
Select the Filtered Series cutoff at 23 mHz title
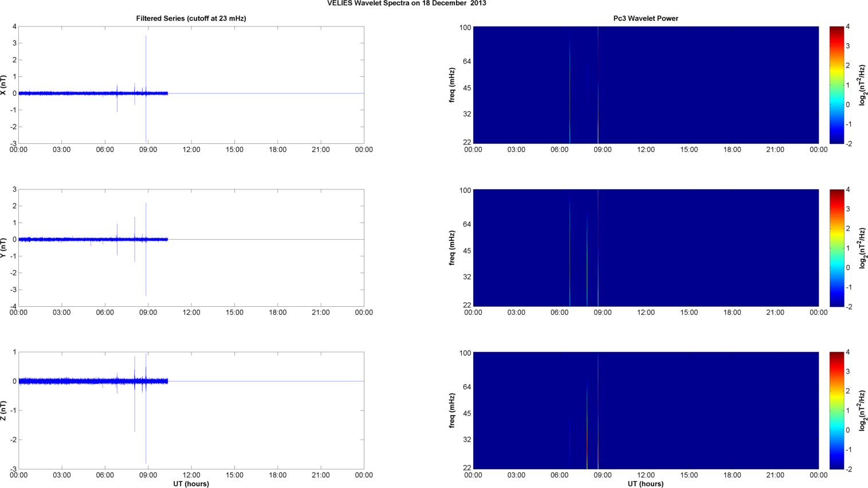(x=191, y=18)
